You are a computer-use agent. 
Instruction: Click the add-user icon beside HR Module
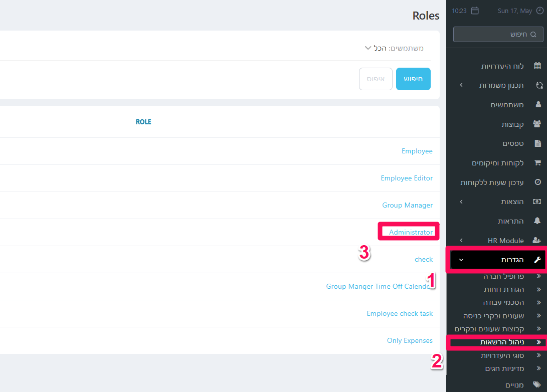(x=537, y=240)
